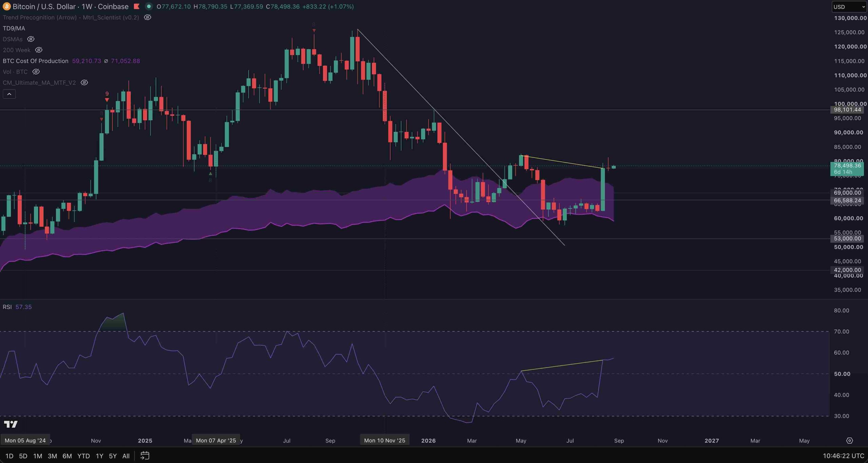Select the 1Y date range
868x463 pixels.
pyautogui.click(x=99, y=456)
